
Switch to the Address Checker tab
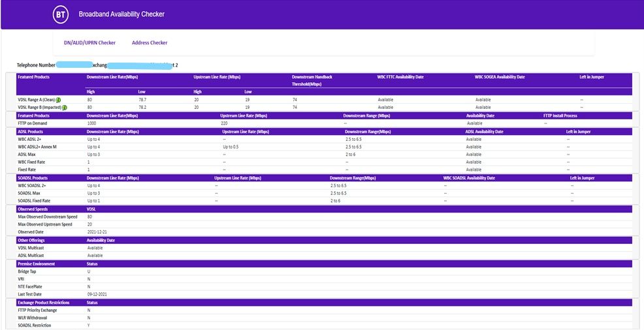click(150, 43)
